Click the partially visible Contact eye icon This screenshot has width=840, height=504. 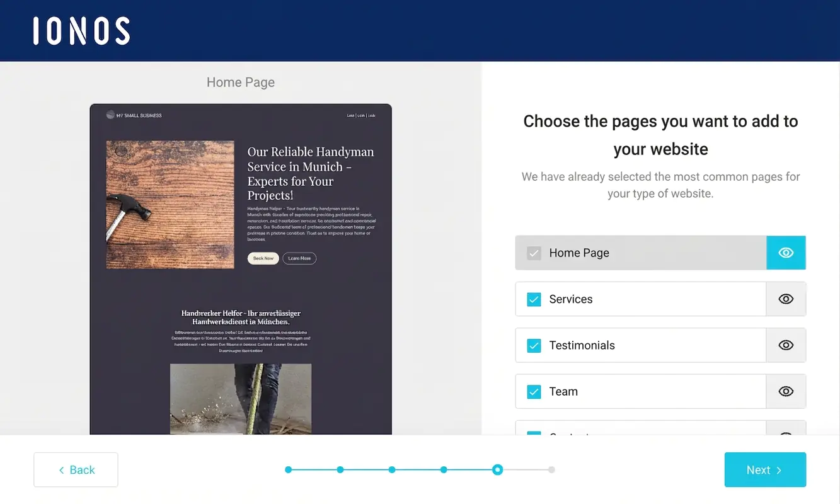click(786, 435)
